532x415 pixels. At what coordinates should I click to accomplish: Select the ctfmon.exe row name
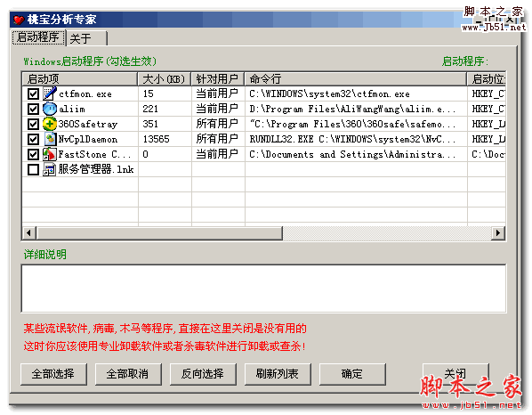click(x=85, y=94)
